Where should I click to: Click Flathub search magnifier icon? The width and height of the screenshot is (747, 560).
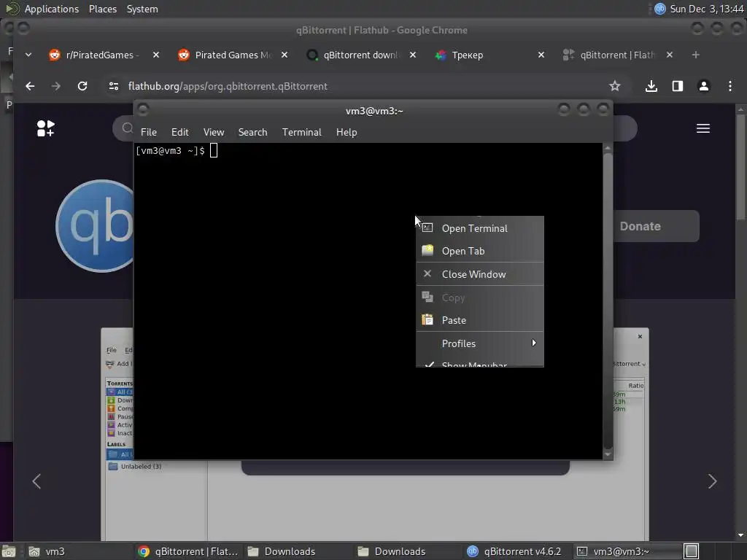pyautogui.click(x=127, y=128)
